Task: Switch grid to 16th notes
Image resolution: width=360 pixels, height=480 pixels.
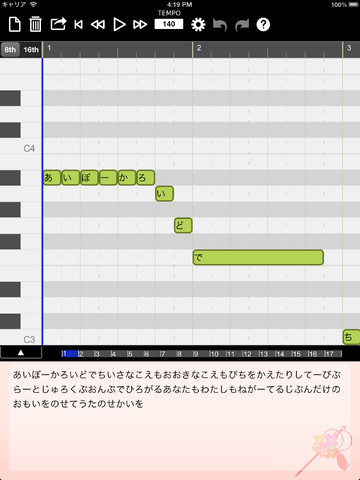Action: (31, 50)
